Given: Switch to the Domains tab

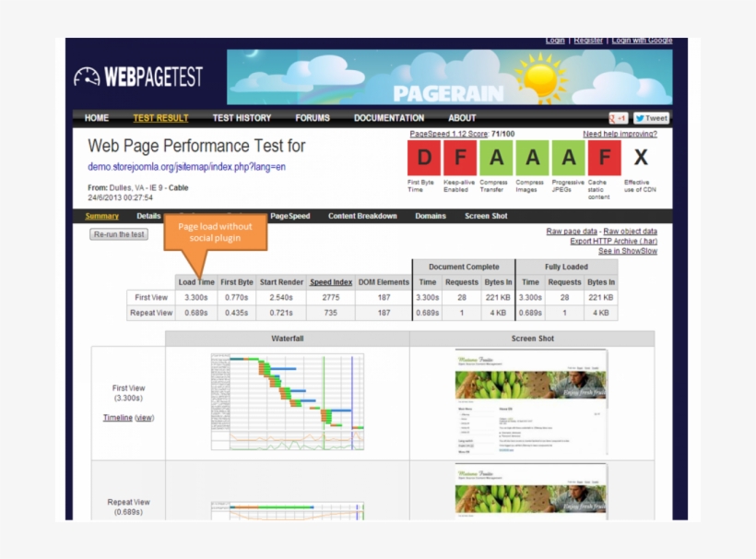Looking at the screenshot, I should (431, 216).
